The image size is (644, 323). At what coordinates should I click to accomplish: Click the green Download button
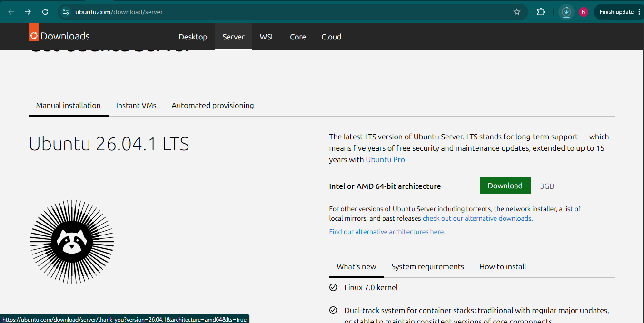[505, 186]
